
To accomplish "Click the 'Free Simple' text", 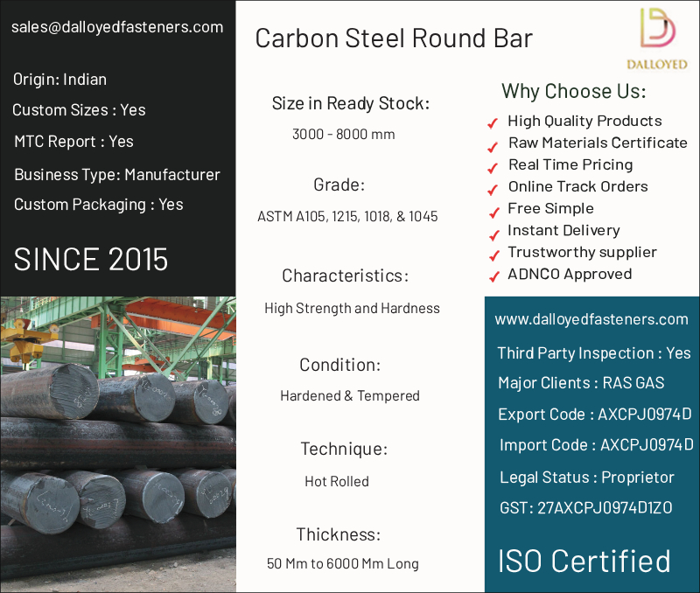I will tap(551, 209).
